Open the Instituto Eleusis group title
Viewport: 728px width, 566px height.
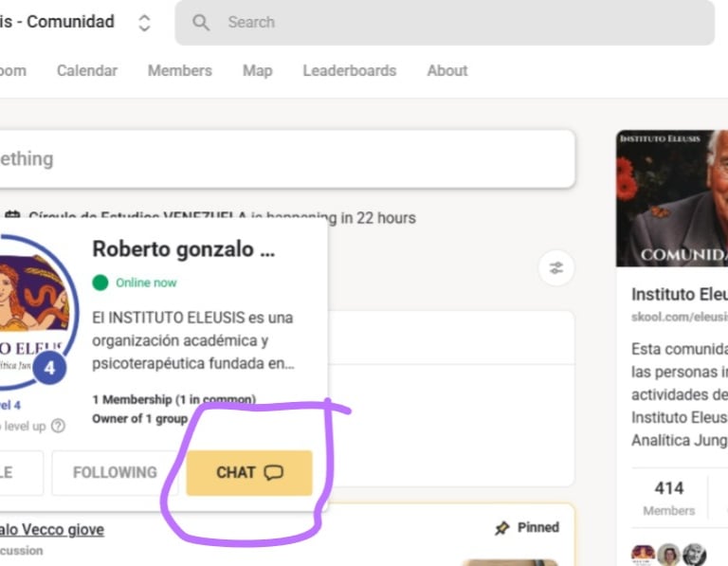click(x=680, y=294)
